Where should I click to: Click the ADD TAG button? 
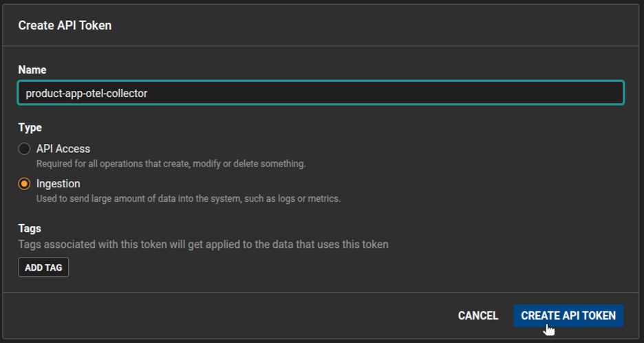pos(43,267)
